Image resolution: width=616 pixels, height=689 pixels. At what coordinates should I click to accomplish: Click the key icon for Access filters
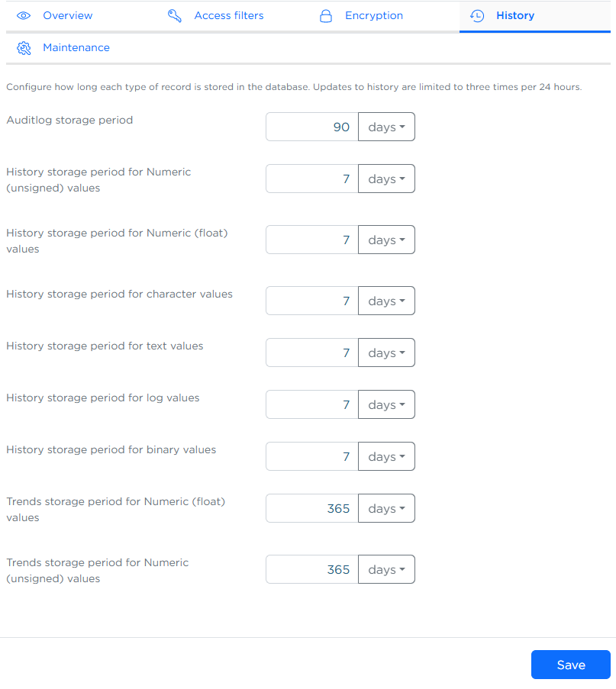pos(175,15)
